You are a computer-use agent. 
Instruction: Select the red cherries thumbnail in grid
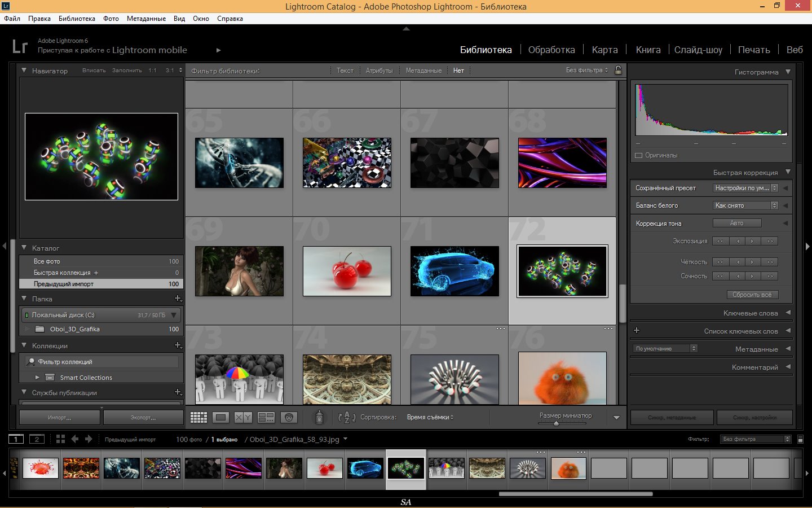347,271
